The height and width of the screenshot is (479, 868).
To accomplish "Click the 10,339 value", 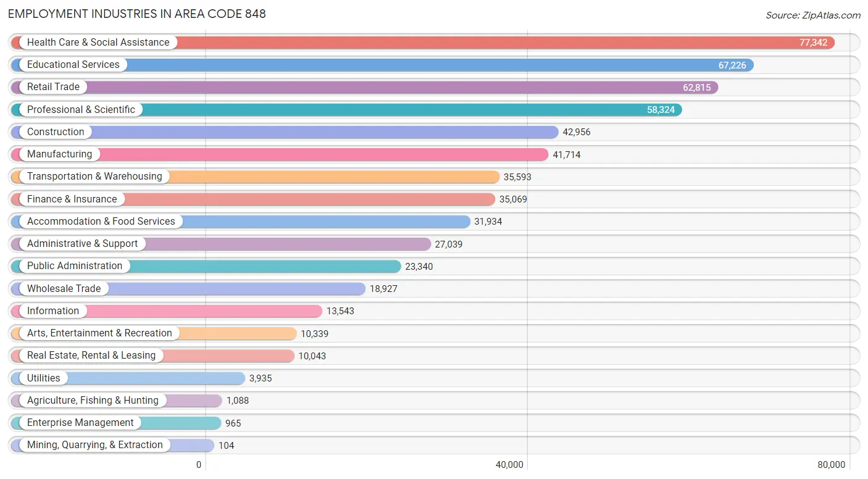I will click(315, 334).
